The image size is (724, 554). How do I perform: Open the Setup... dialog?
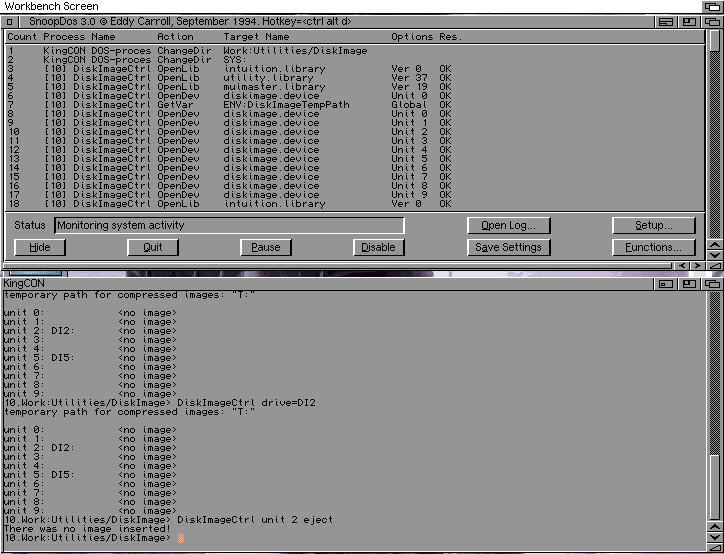click(653, 225)
